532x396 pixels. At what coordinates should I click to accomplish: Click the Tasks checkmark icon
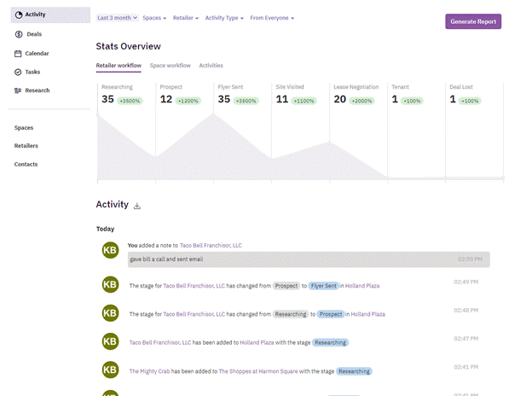coord(19,72)
